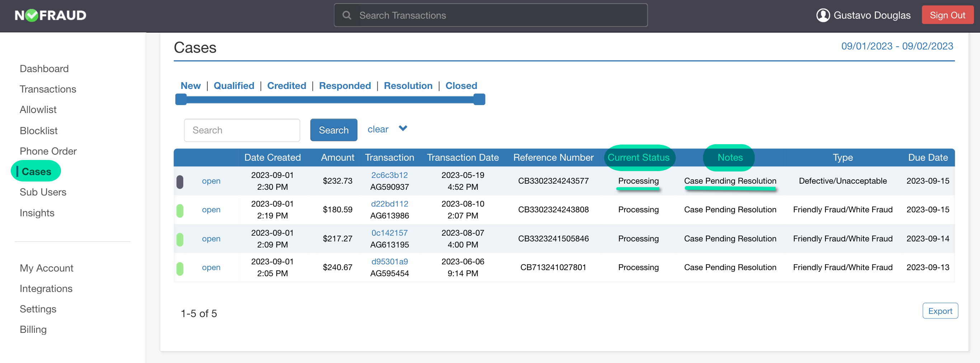The width and height of the screenshot is (980, 363).
Task: Toggle the green status indicator for the $240.67 case
Action: coord(180,268)
